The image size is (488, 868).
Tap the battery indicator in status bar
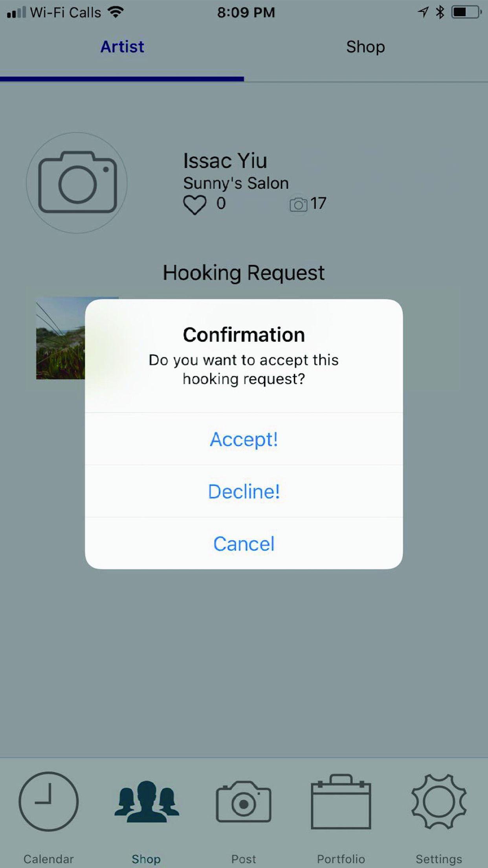(x=467, y=13)
